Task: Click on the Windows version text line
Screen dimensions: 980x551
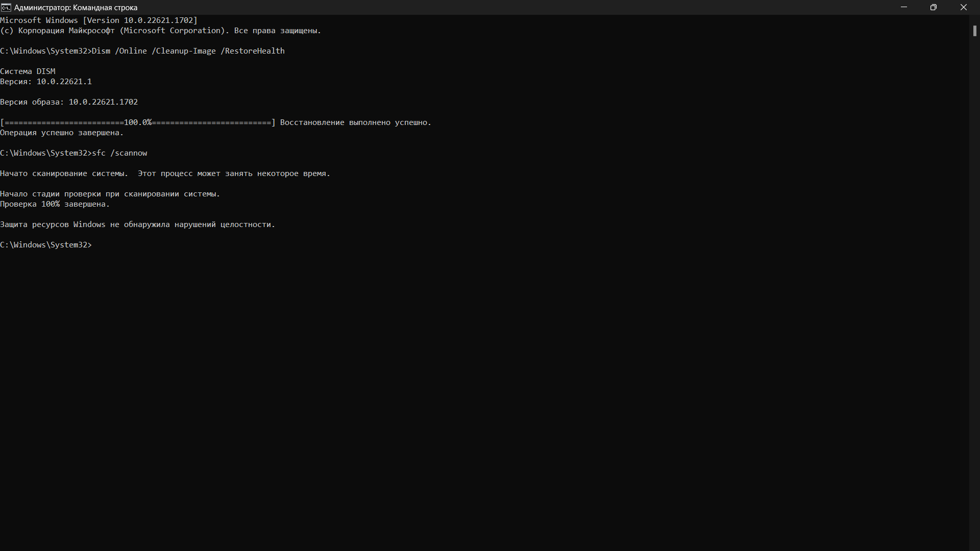Action: [x=99, y=20]
